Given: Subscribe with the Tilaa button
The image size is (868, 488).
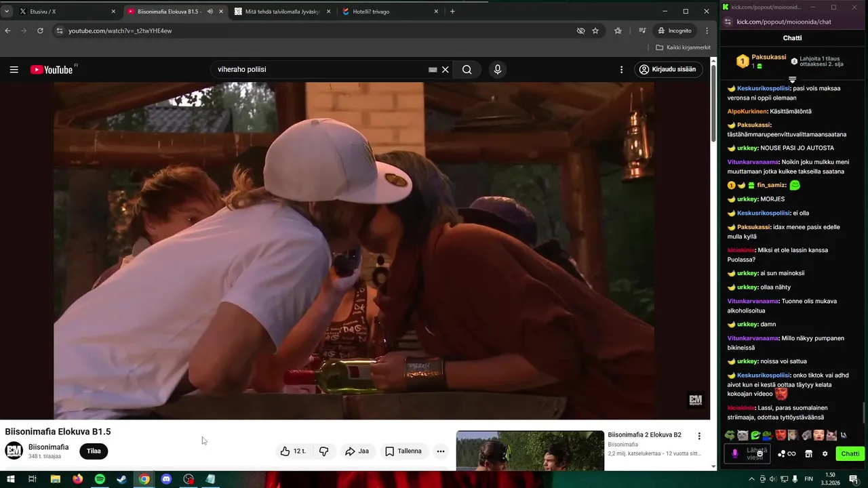Looking at the screenshot, I should point(94,451).
